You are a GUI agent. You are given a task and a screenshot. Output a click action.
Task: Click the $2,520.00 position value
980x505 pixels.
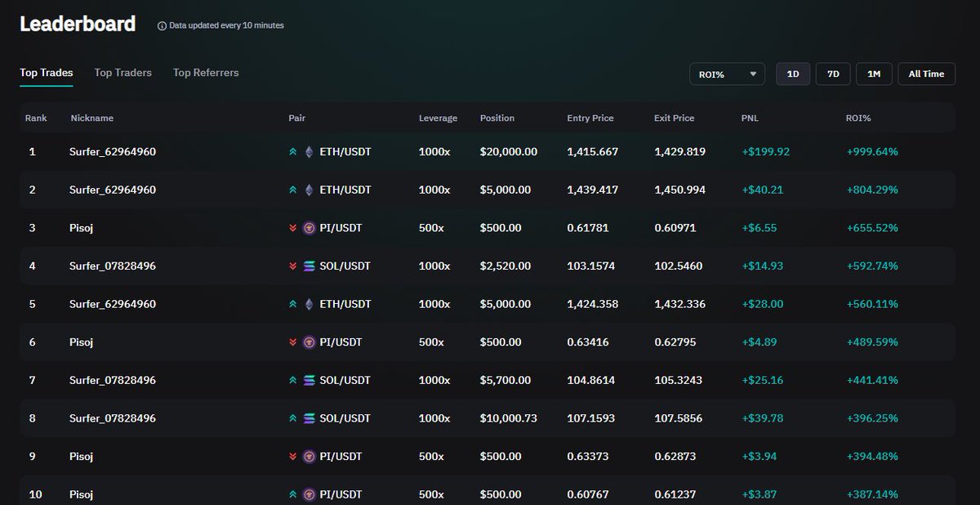(x=506, y=266)
